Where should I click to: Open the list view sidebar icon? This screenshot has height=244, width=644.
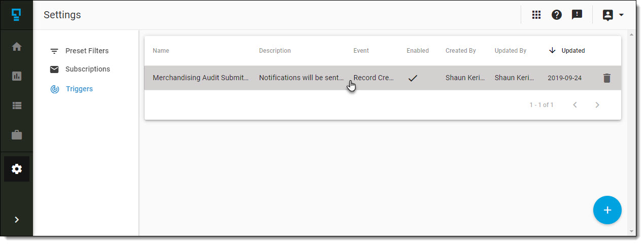tap(17, 106)
